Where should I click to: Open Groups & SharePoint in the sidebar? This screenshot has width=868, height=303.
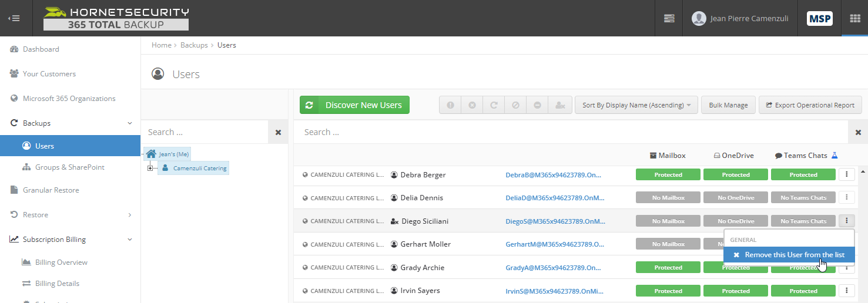[x=71, y=167]
